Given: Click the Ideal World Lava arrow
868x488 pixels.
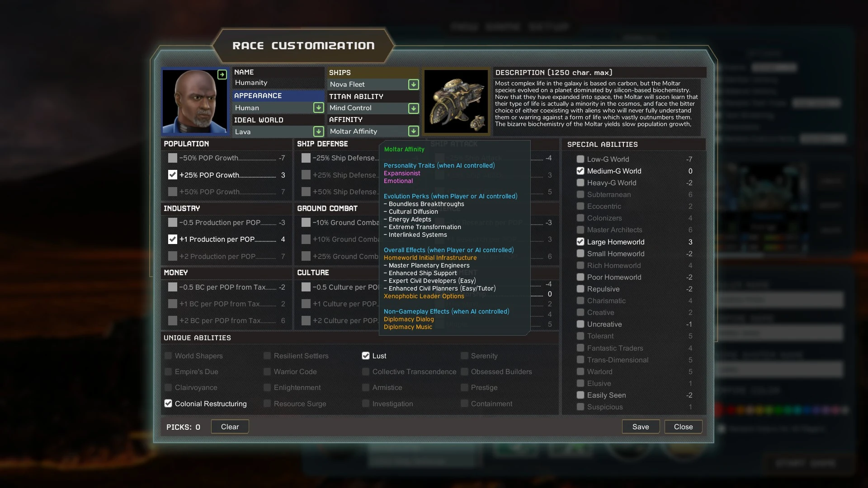Looking at the screenshot, I should tap(318, 131).
